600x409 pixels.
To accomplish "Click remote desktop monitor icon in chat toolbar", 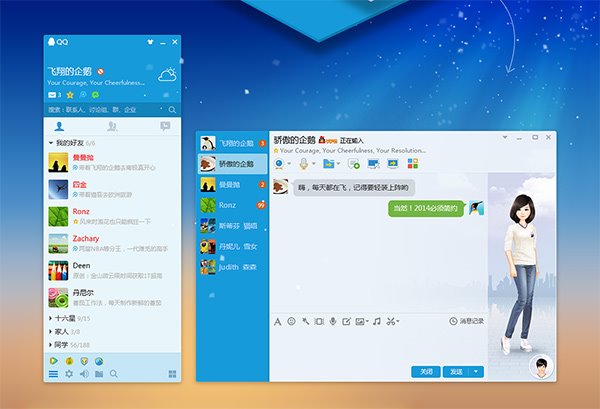I will [373, 164].
